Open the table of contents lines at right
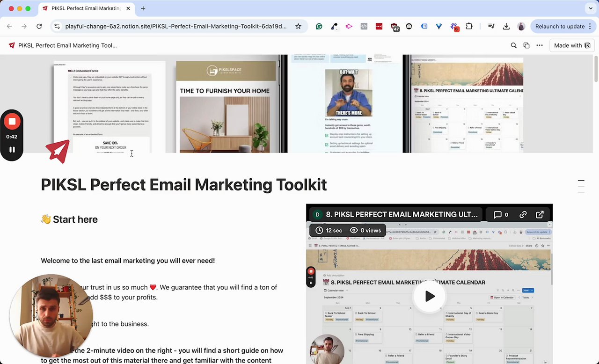 click(581, 186)
